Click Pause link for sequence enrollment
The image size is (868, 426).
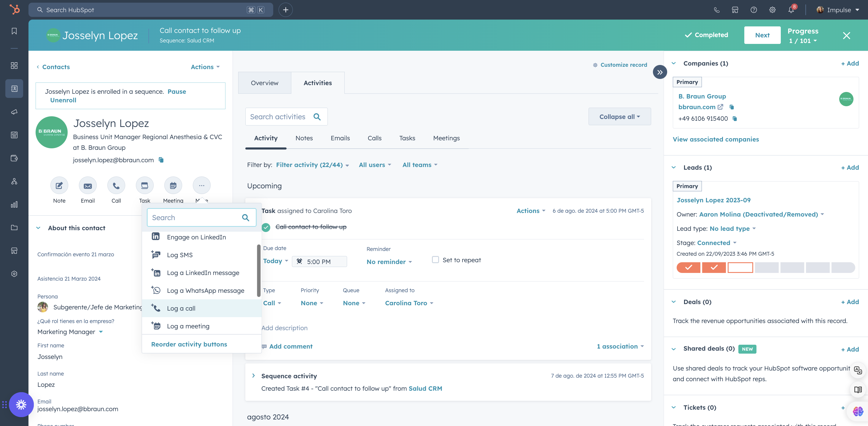pyautogui.click(x=177, y=92)
